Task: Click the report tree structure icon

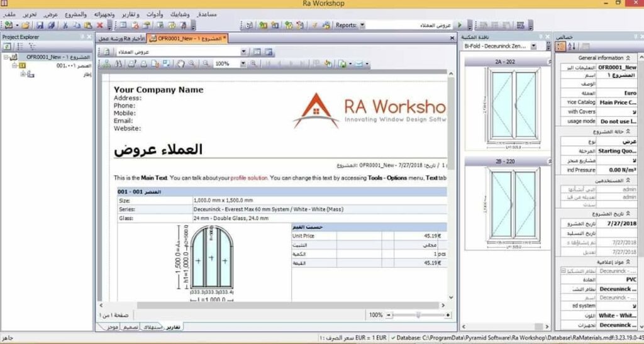Action: click(x=107, y=64)
